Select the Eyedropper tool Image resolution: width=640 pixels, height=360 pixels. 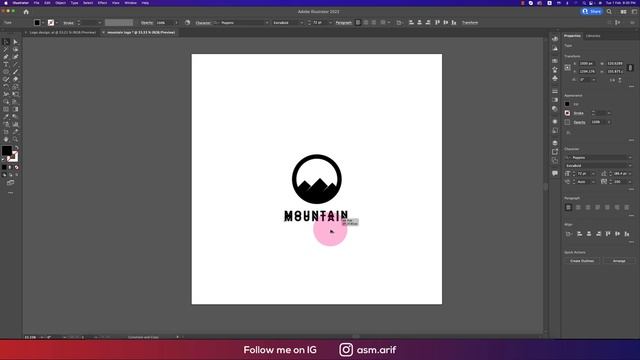[x=6, y=117]
